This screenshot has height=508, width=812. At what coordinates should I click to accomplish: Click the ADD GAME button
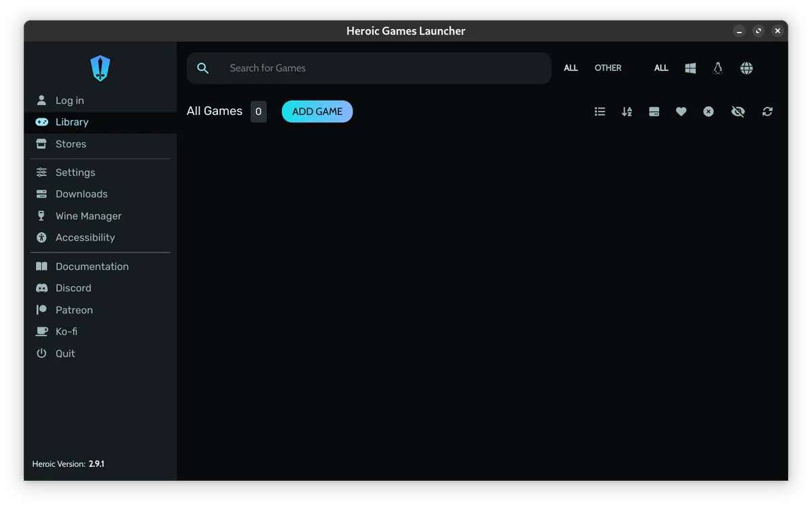[317, 112]
